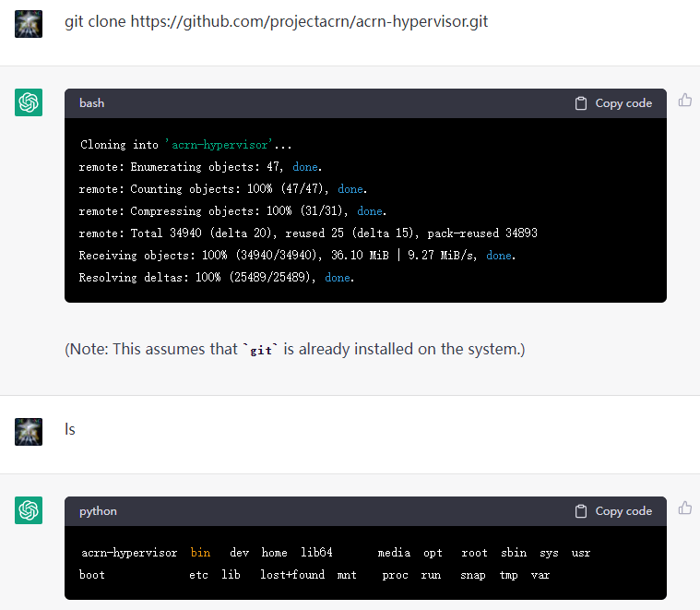The image size is (700, 610).
Task: Click the inline git code in the note
Action: point(261,351)
